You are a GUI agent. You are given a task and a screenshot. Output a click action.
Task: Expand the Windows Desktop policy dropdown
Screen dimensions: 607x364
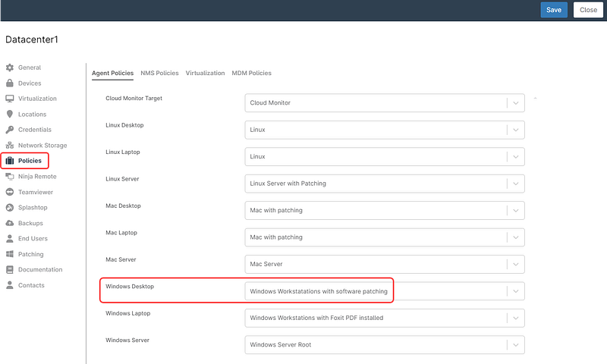tap(516, 291)
